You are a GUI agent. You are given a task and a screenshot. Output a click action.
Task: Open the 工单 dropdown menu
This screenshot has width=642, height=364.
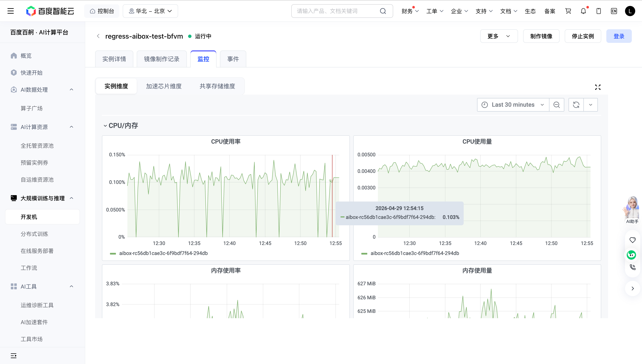pyautogui.click(x=435, y=11)
